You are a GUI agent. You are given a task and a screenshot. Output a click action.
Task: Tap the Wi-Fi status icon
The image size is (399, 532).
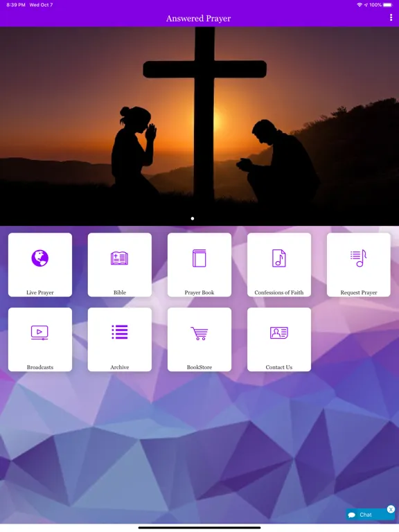tap(360, 5)
